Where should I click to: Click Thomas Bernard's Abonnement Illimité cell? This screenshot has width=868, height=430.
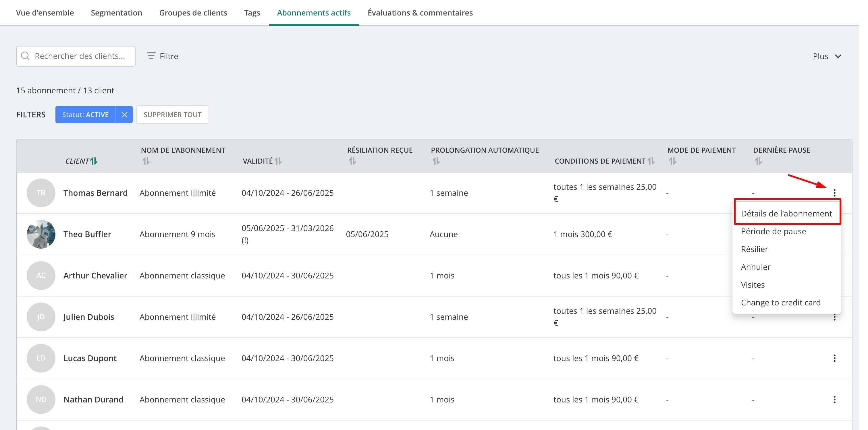(178, 193)
